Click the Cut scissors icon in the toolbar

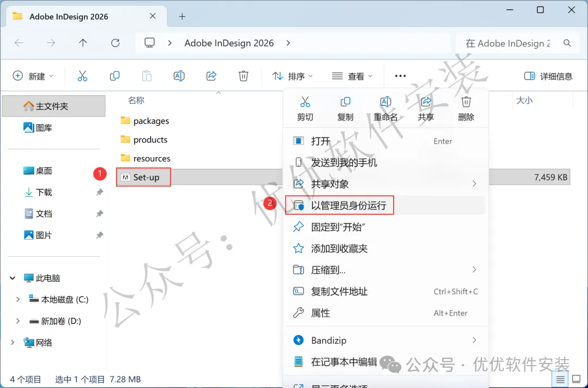pos(83,76)
